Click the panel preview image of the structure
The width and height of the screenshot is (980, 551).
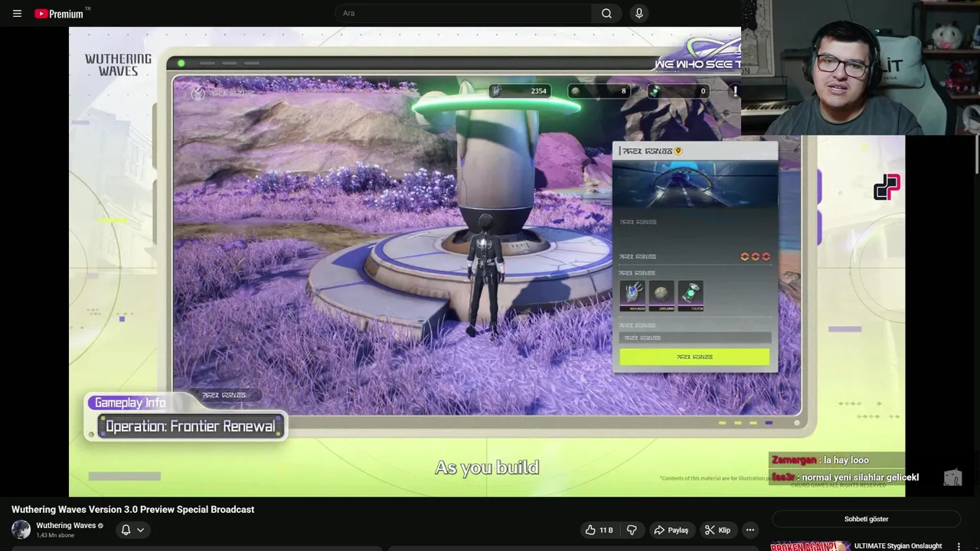point(694,184)
